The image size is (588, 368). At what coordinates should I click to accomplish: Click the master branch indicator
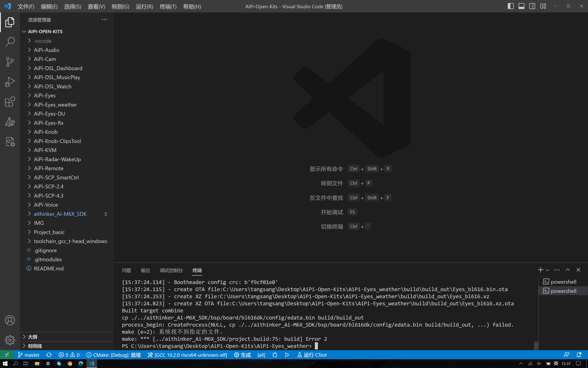(29, 355)
